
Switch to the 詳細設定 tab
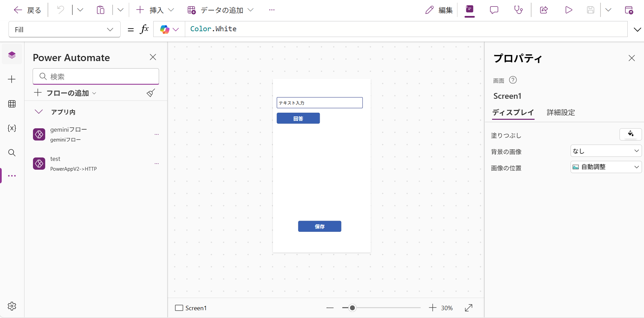561,112
